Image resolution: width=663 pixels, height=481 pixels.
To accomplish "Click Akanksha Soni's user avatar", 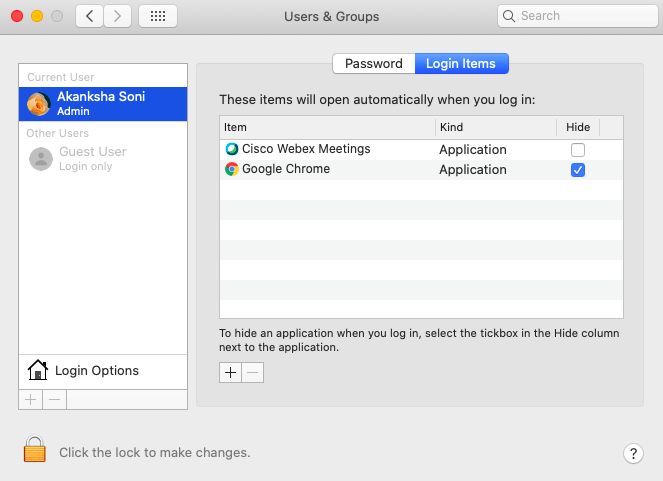I will [x=40, y=104].
